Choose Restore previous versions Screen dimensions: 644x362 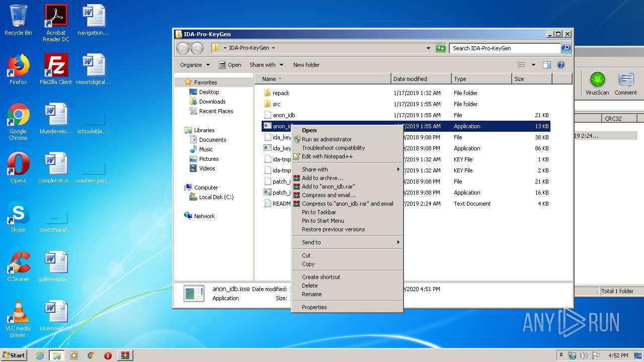click(347, 229)
